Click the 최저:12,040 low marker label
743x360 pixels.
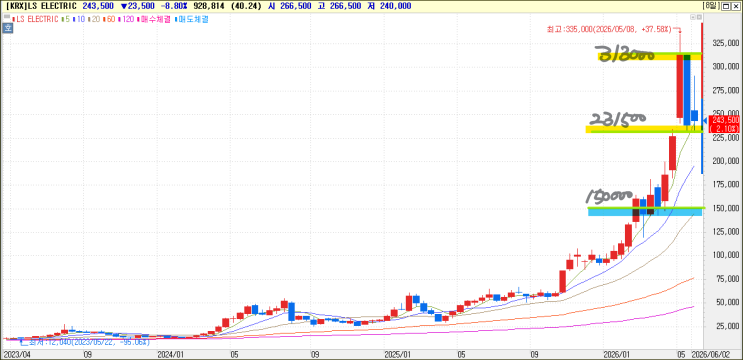(x=89, y=342)
